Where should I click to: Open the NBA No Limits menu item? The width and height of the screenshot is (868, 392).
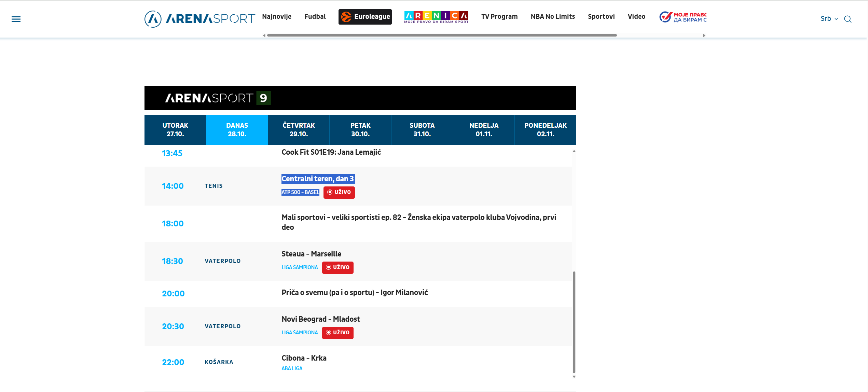tap(553, 17)
